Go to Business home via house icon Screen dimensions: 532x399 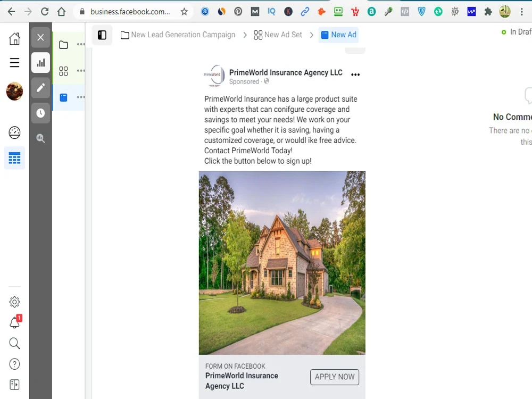tap(14, 39)
